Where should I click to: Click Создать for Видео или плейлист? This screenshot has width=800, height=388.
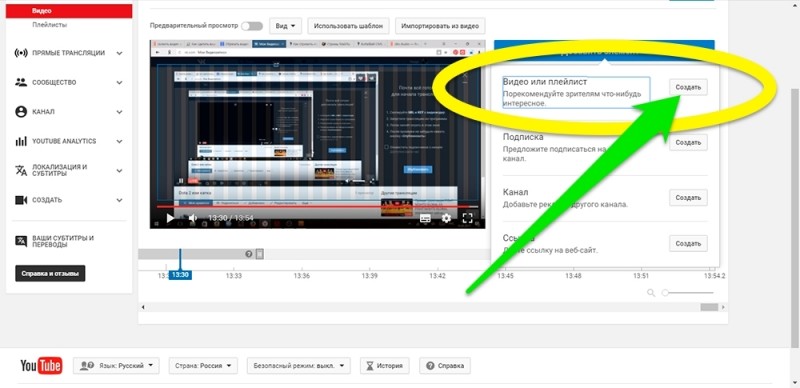[688, 87]
